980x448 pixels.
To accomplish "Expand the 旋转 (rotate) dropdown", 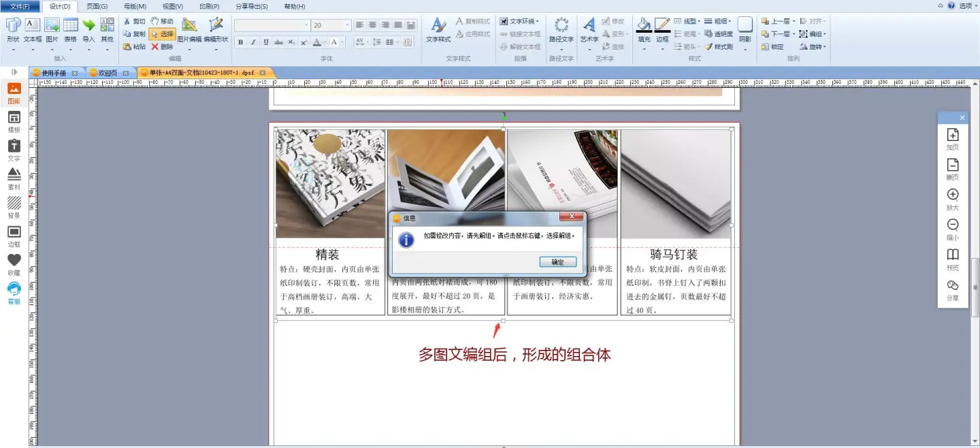I will click(826, 47).
